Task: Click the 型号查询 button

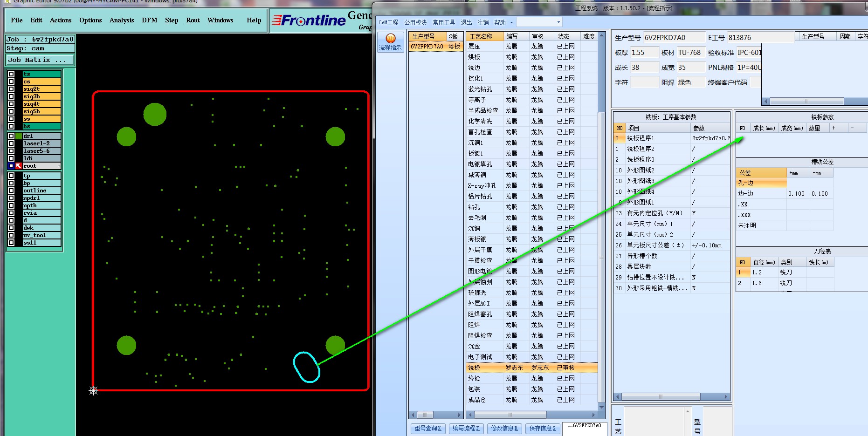Action: (x=427, y=429)
